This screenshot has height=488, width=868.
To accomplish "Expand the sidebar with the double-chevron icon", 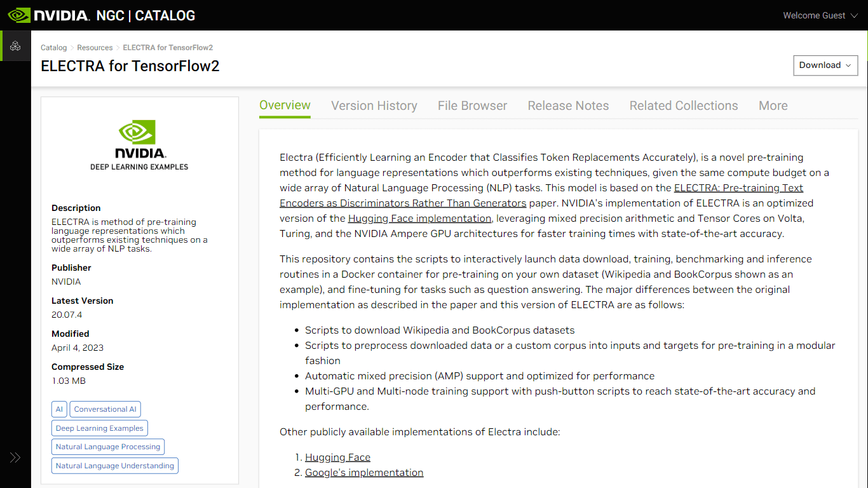I will [x=15, y=457].
